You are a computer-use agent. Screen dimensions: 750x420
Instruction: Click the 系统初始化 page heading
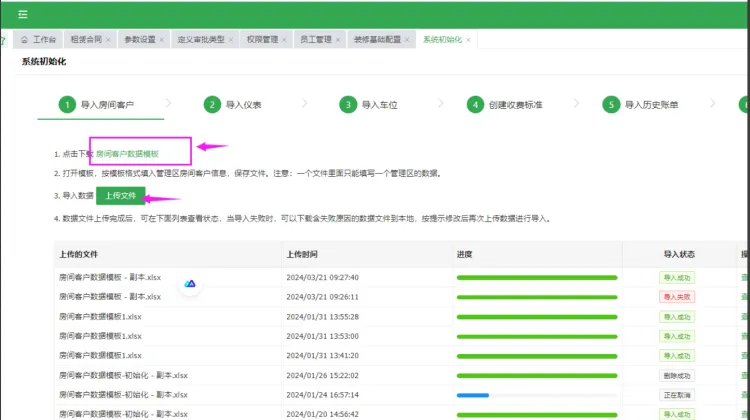[x=44, y=62]
